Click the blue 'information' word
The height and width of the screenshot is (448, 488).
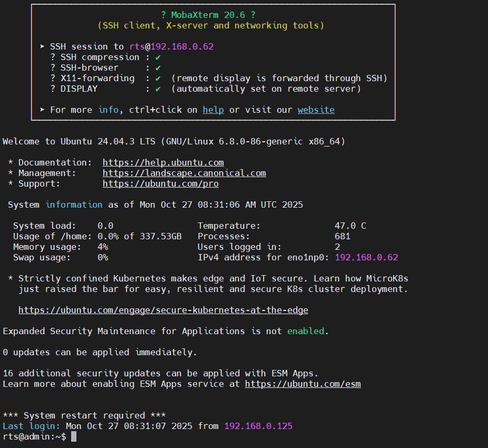[x=74, y=205]
